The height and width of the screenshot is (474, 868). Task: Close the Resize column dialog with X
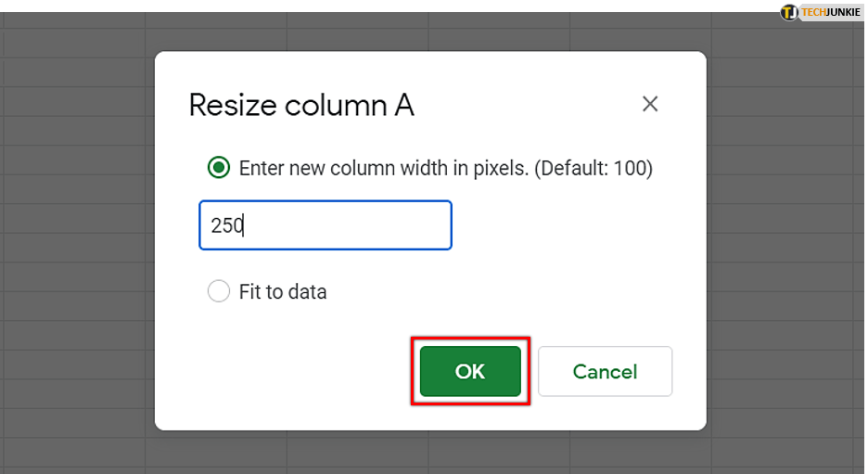[650, 104]
